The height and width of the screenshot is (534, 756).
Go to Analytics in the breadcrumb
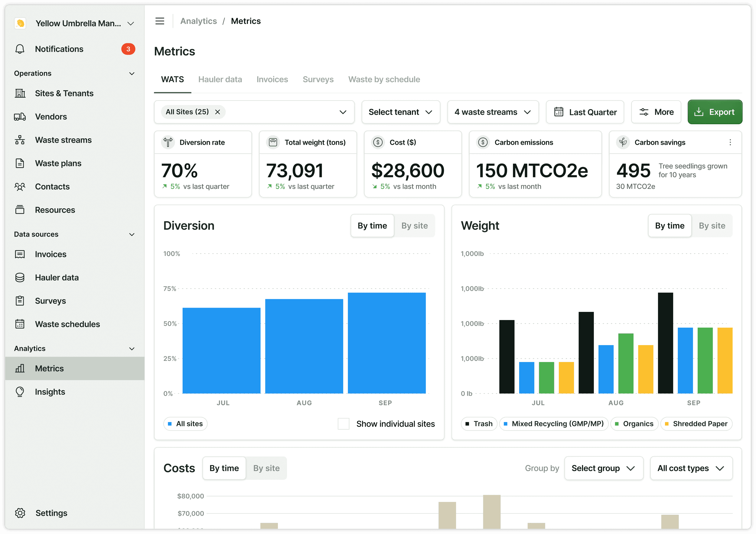click(199, 21)
